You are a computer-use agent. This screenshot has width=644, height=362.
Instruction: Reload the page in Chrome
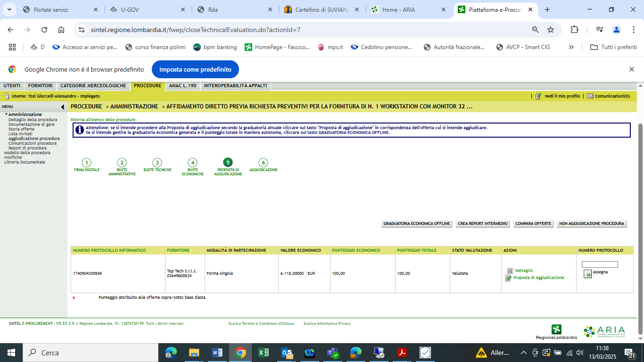coord(44,30)
